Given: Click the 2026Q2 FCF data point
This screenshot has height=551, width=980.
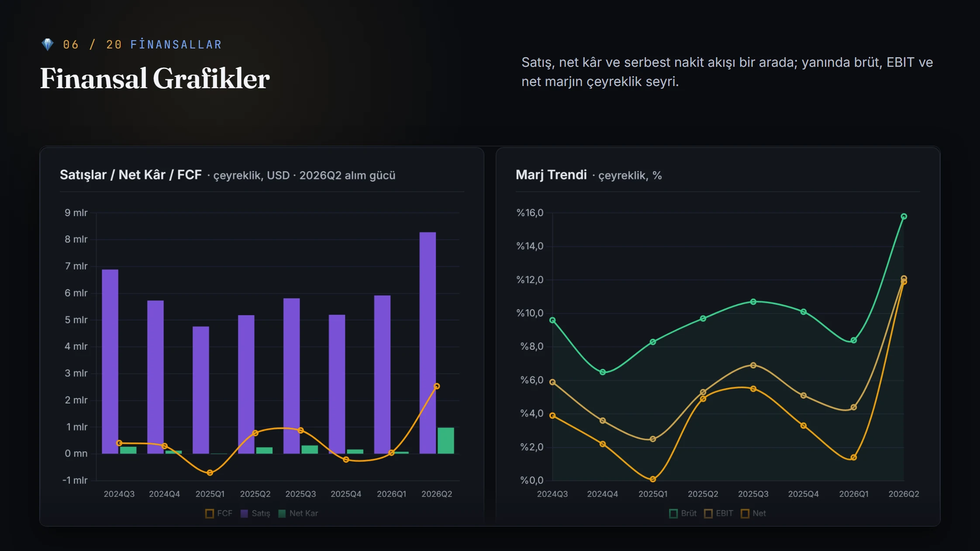Looking at the screenshot, I should tap(437, 386).
